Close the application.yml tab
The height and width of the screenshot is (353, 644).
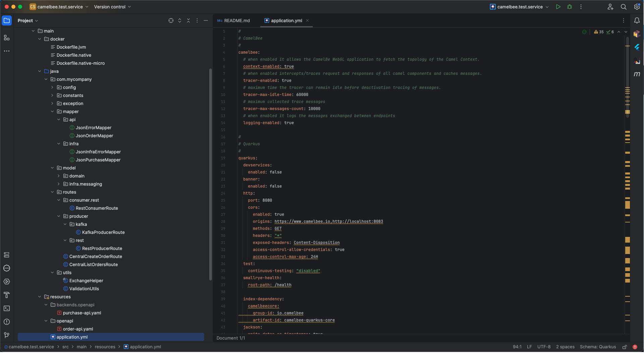[x=307, y=20]
